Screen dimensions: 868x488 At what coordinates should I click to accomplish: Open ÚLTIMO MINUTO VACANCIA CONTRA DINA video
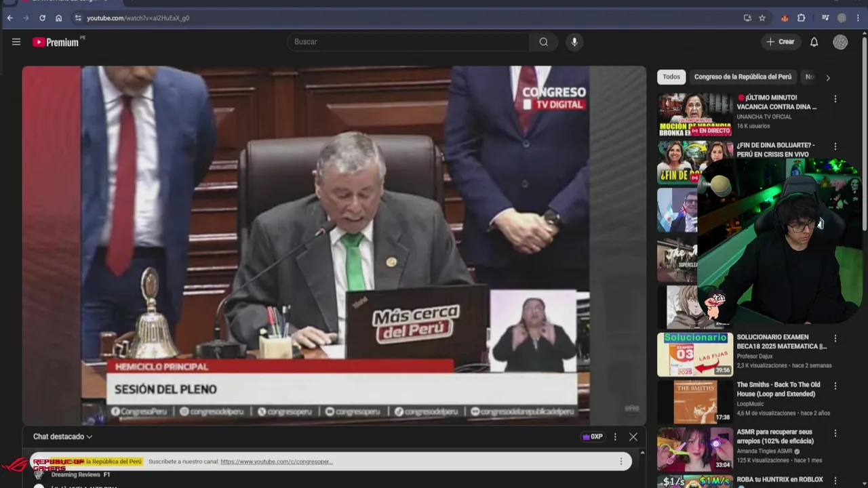pos(776,102)
